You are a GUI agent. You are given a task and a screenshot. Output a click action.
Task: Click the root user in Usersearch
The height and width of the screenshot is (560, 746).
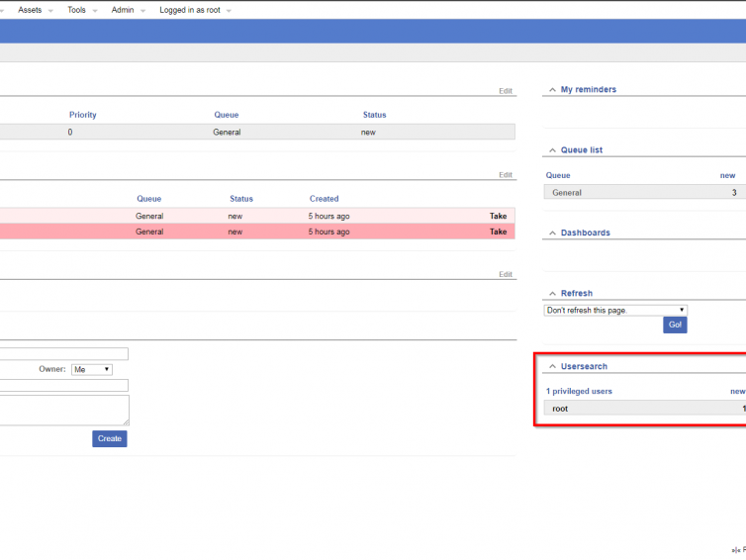[560, 409]
